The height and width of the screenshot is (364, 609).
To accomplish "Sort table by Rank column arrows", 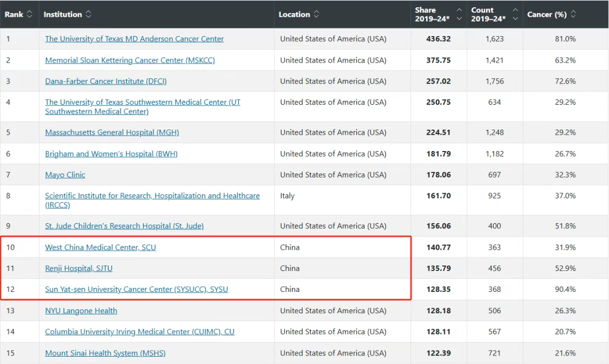I will [29, 14].
